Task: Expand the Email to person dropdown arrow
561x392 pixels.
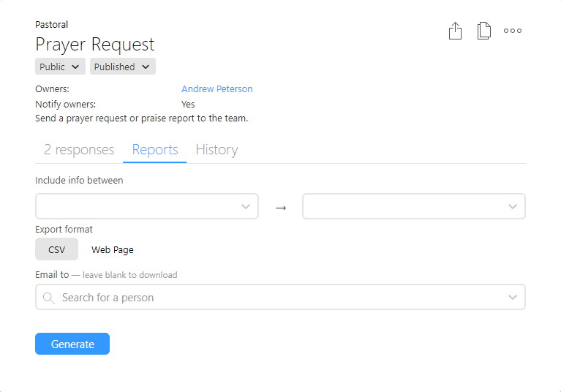Action: point(512,297)
